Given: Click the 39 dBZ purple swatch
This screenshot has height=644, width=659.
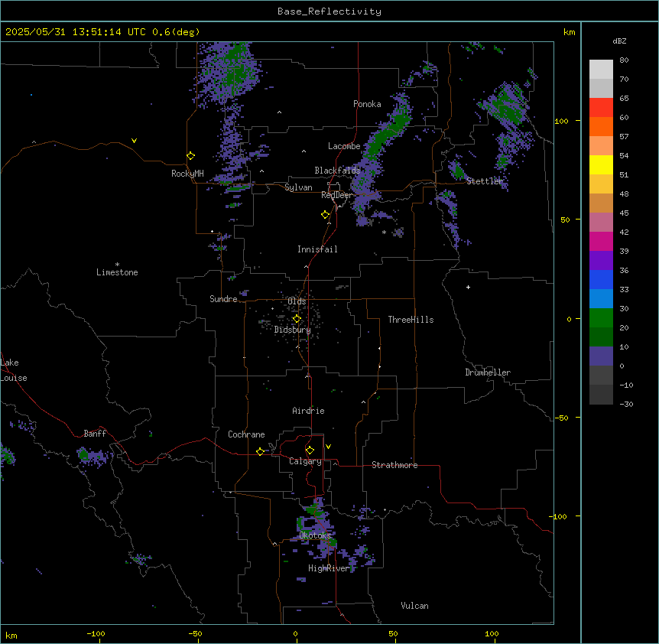Looking at the screenshot, I should 601,260.
